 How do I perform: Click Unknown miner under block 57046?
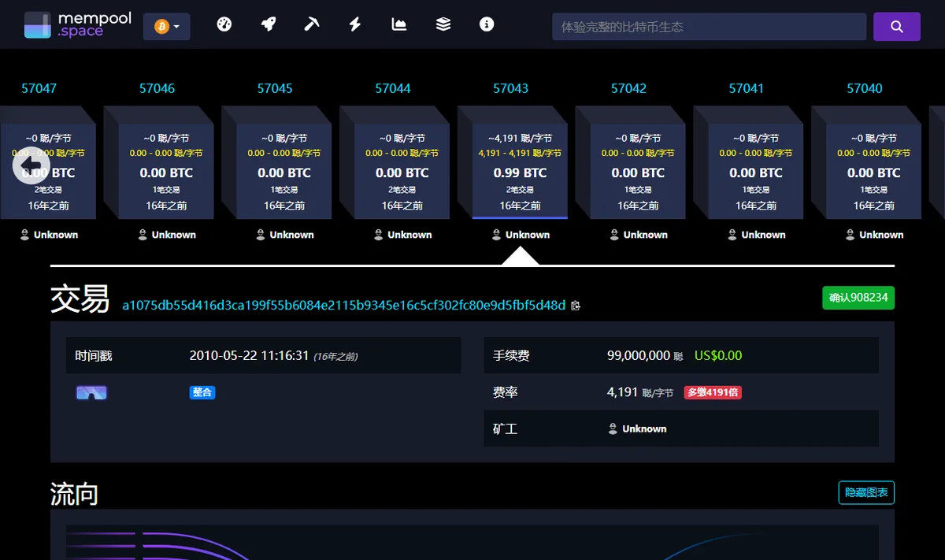click(x=166, y=235)
